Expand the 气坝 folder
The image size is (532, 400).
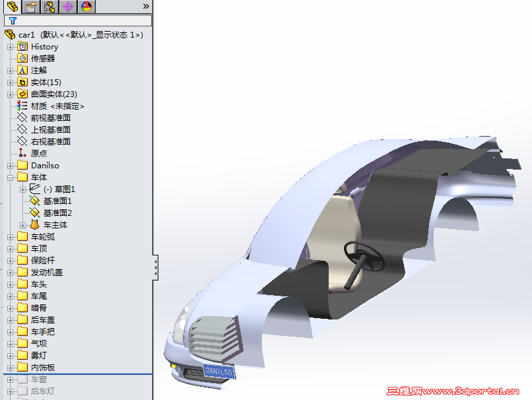[10, 344]
